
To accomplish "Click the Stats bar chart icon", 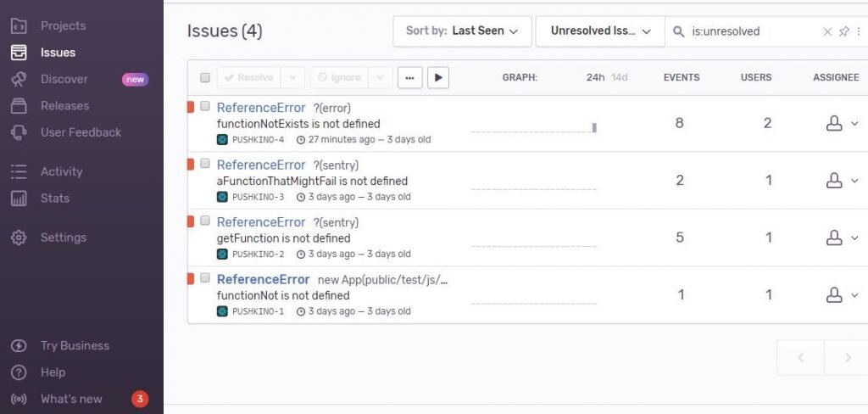I will [x=19, y=198].
